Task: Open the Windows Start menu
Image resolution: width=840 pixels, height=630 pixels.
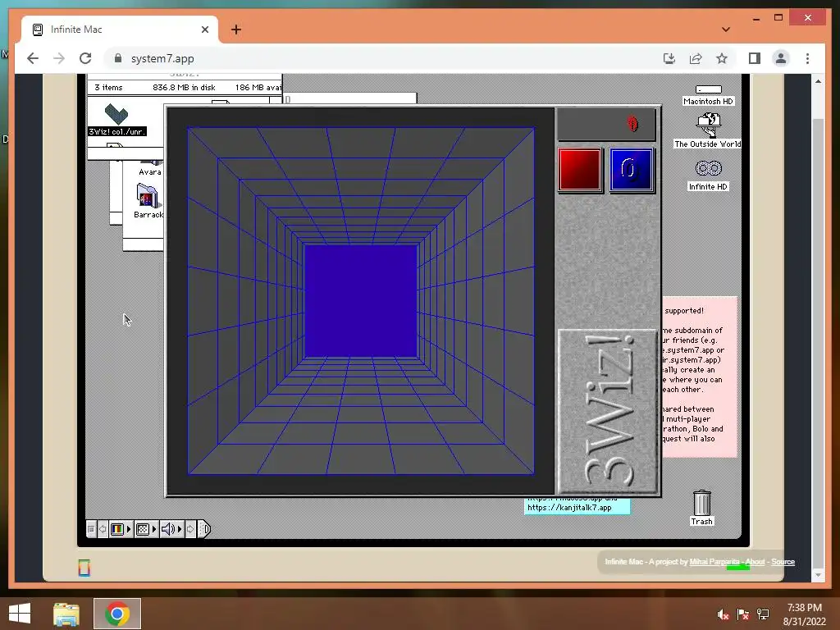Action: point(20,614)
